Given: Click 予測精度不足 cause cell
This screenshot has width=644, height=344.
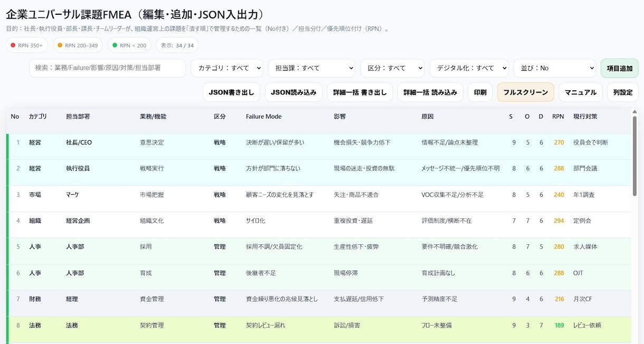Looking at the screenshot, I should (439, 299).
